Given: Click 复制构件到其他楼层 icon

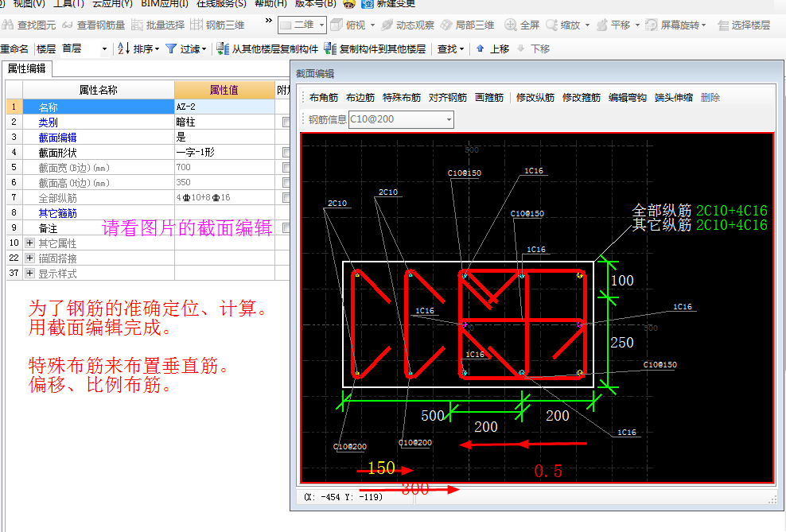Looking at the screenshot, I should click(330, 49).
